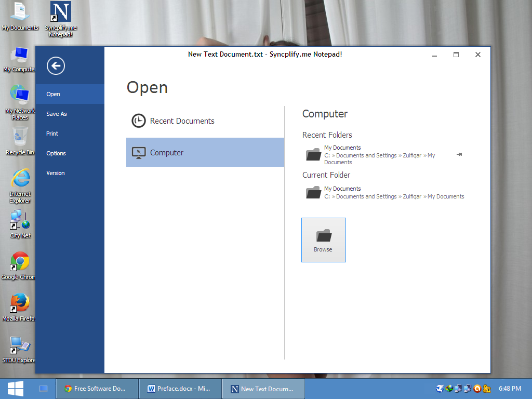This screenshot has width=532, height=399.
Task: Select Mozilla Firefox desktop shortcut
Action: coord(19,308)
